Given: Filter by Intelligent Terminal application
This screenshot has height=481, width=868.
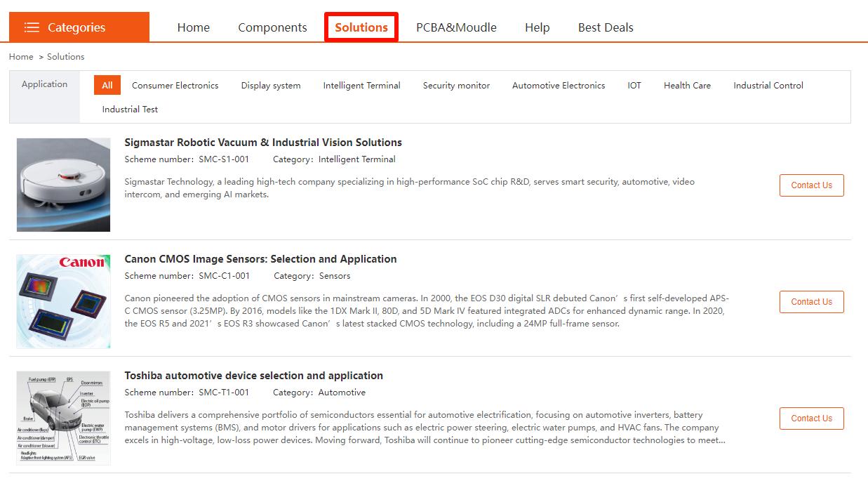Looking at the screenshot, I should pos(362,86).
